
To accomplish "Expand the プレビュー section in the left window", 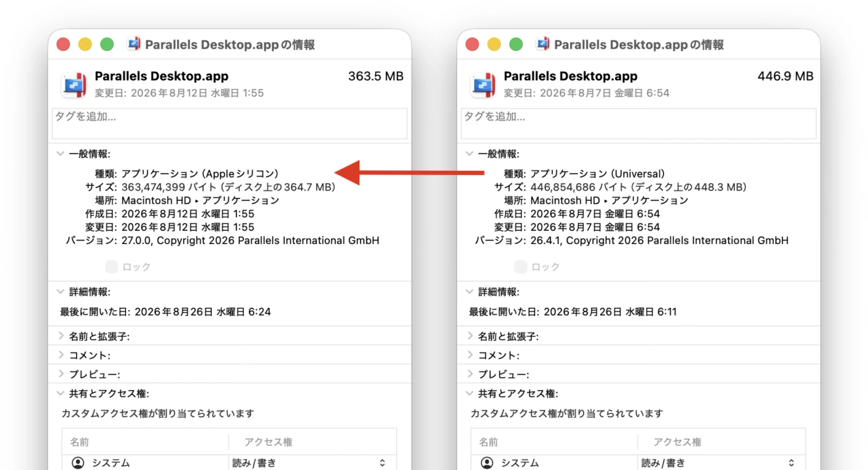I will coord(60,374).
